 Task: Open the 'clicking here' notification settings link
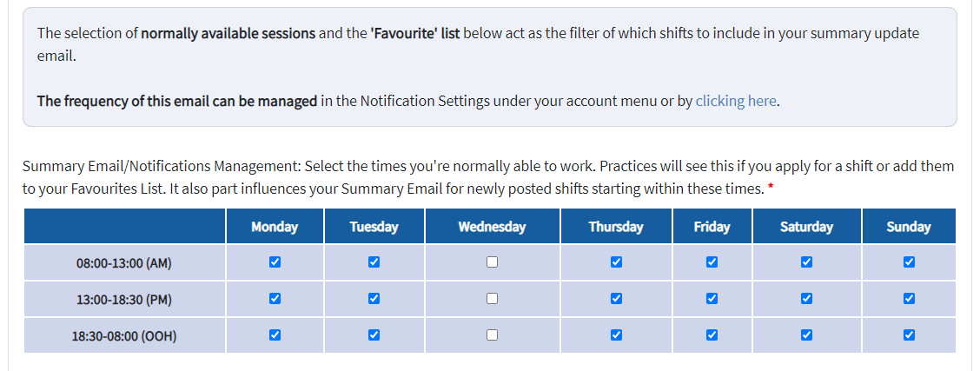(x=736, y=101)
